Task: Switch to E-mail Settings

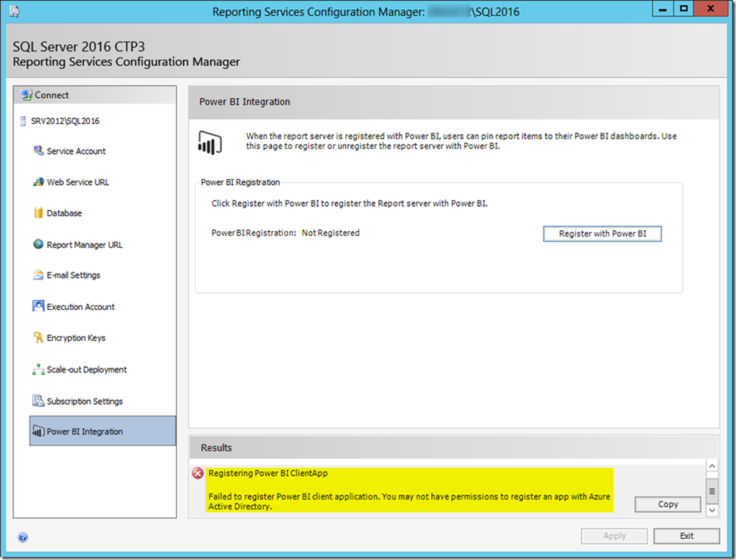Action: point(73,275)
